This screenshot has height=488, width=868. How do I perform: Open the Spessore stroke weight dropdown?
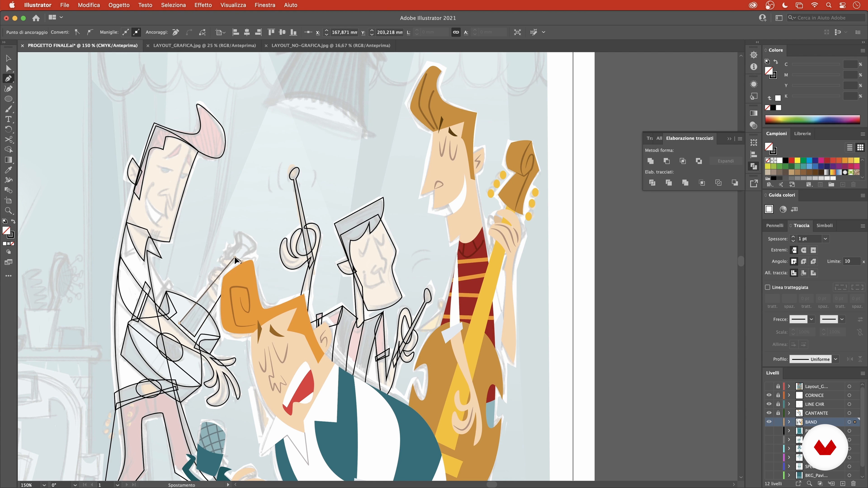(825, 239)
